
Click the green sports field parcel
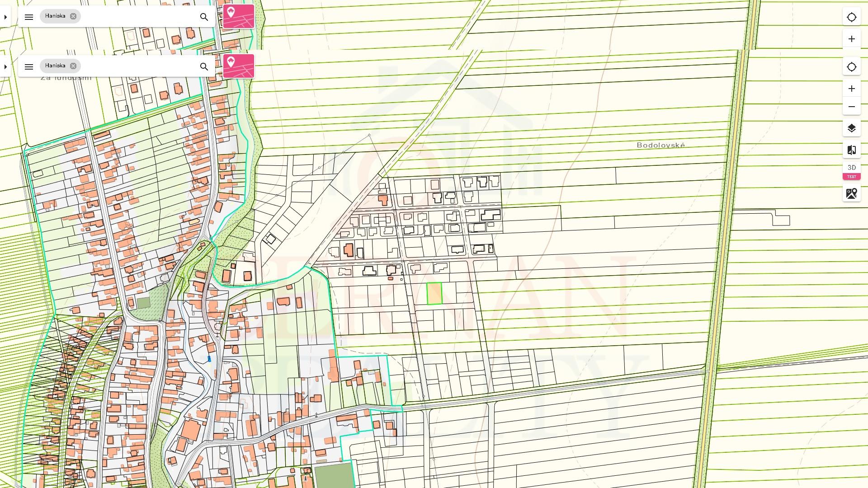(334, 474)
